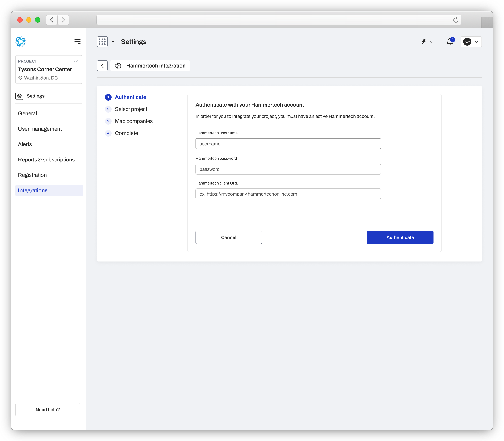Focus the Hammertech client URL field

[x=288, y=194]
